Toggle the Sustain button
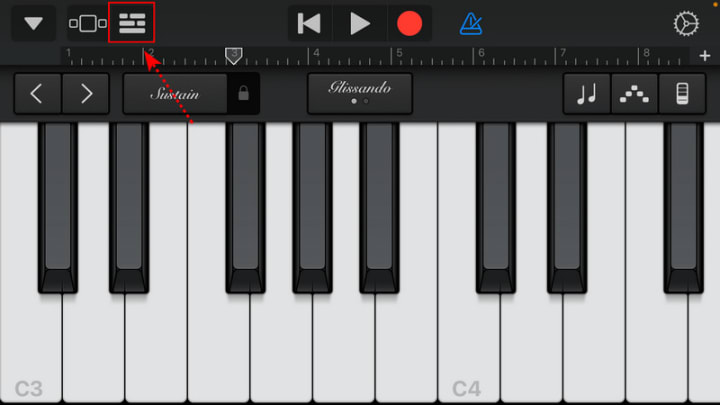 pos(175,94)
